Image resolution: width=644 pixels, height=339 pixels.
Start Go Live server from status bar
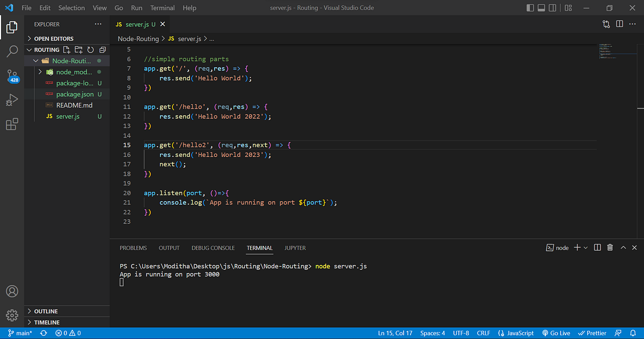tap(556, 333)
